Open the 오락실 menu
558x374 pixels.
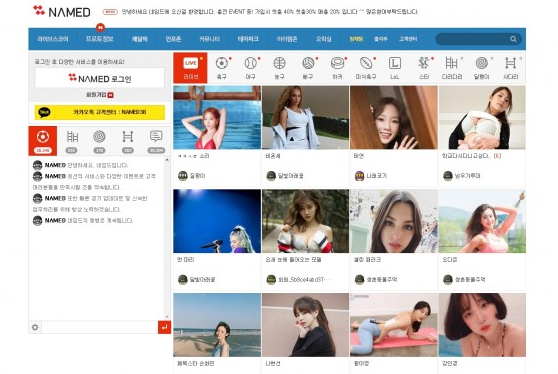(323, 39)
